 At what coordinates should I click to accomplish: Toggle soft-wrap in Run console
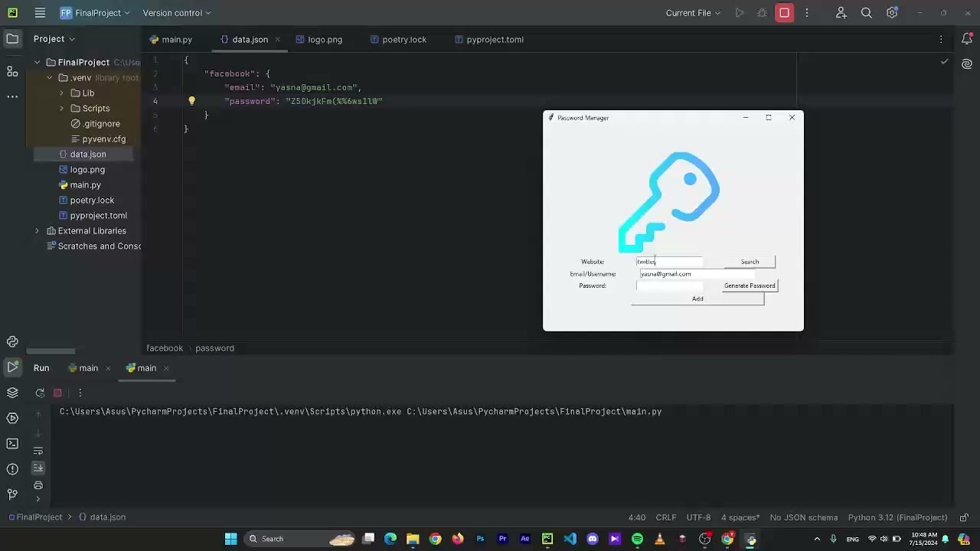38,451
